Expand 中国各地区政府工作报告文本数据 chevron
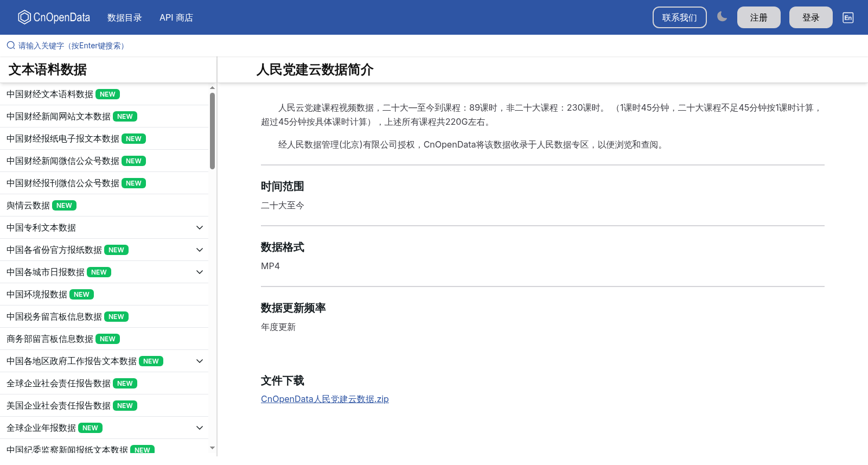 point(200,361)
